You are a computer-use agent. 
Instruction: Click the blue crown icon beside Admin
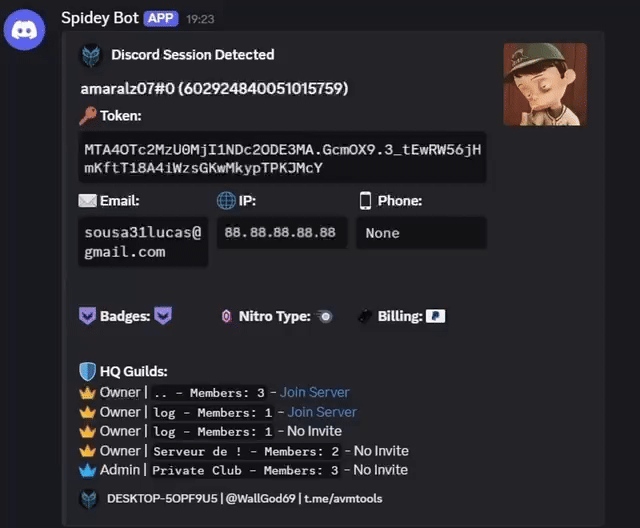click(87, 469)
